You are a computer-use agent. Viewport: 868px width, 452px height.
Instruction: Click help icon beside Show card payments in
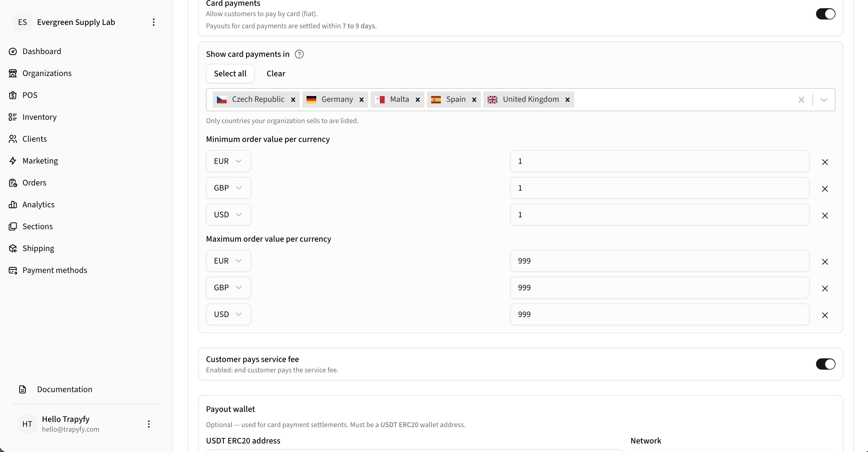point(299,54)
